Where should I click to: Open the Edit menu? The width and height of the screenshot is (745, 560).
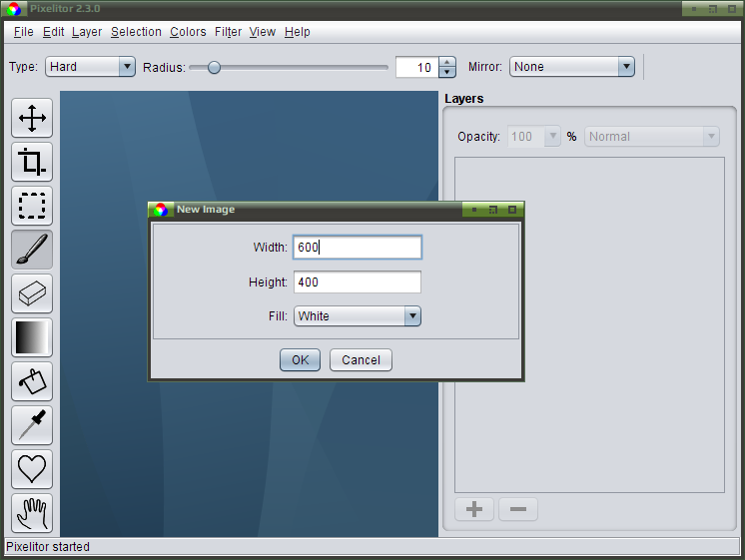click(53, 32)
